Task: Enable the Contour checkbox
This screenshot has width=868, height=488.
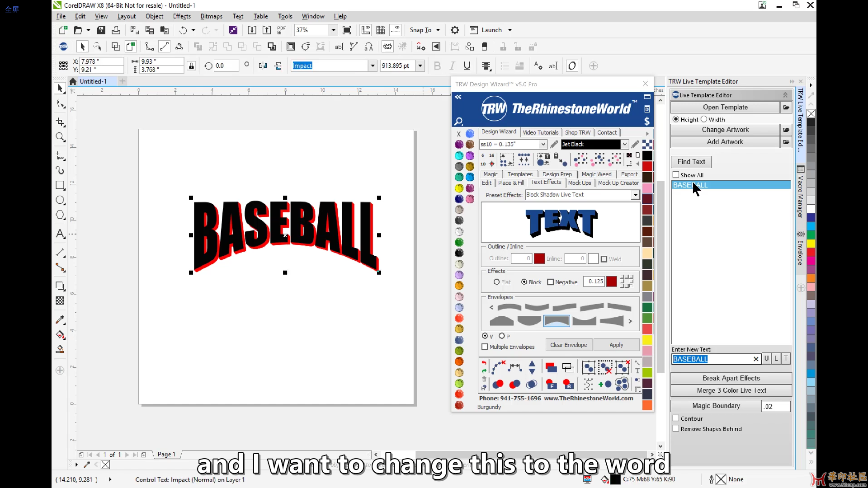Action: point(676,418)
